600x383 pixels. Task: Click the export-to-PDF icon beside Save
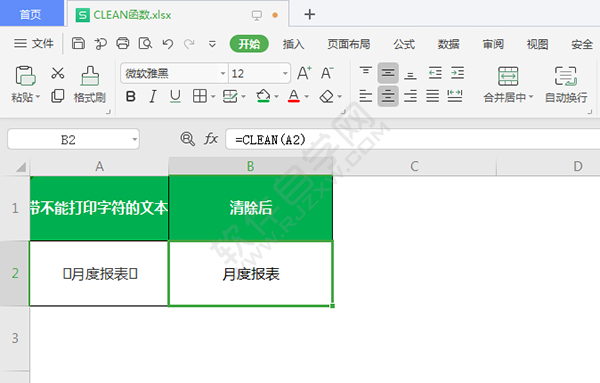[x=101, y=44]
